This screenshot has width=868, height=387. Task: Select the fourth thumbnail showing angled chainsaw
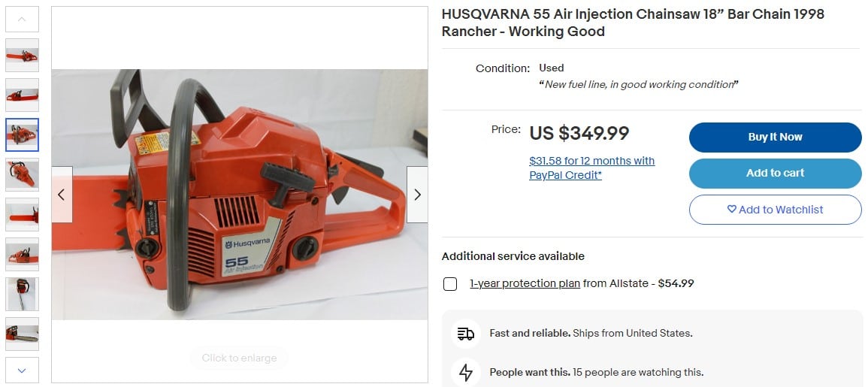(22, 175)
